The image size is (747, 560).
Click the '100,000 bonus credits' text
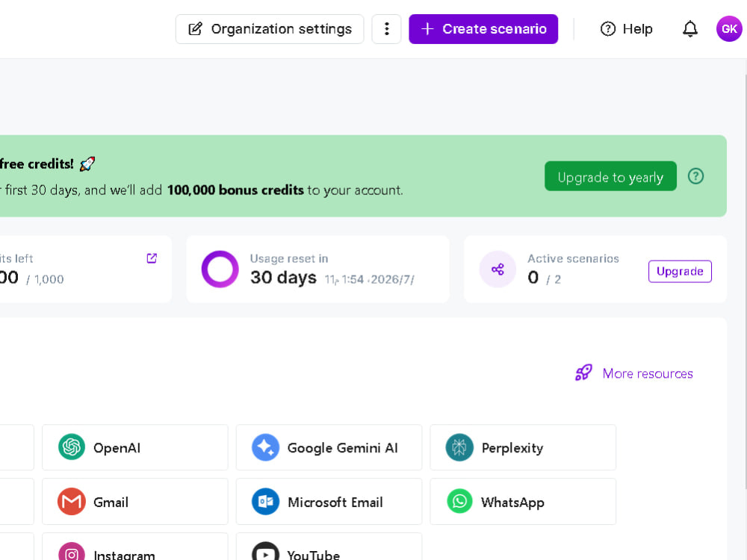point(235,190)
